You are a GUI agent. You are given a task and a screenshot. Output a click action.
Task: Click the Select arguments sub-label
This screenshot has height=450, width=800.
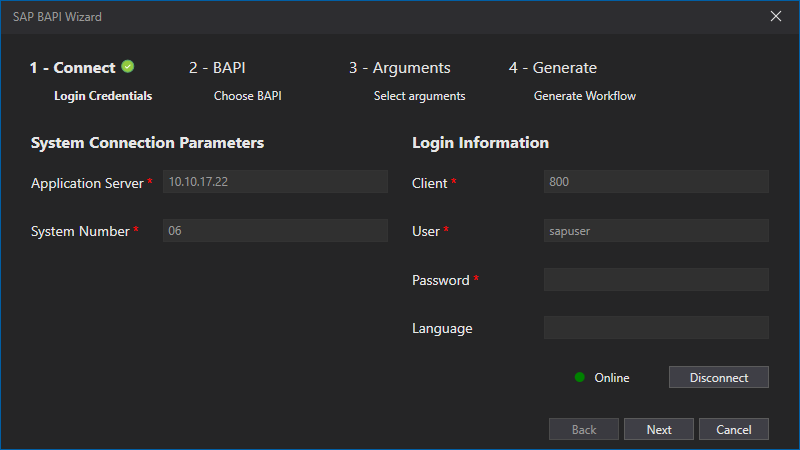(x=419, y=96)
